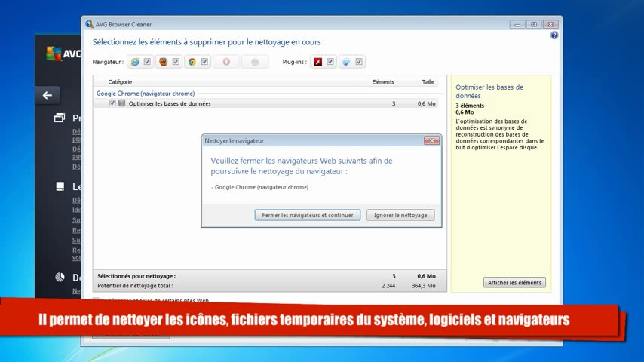The image size is (644, 362).
Task: Click the Firefox browser icon
Action: pyautogui.click(x=164, y=62)
